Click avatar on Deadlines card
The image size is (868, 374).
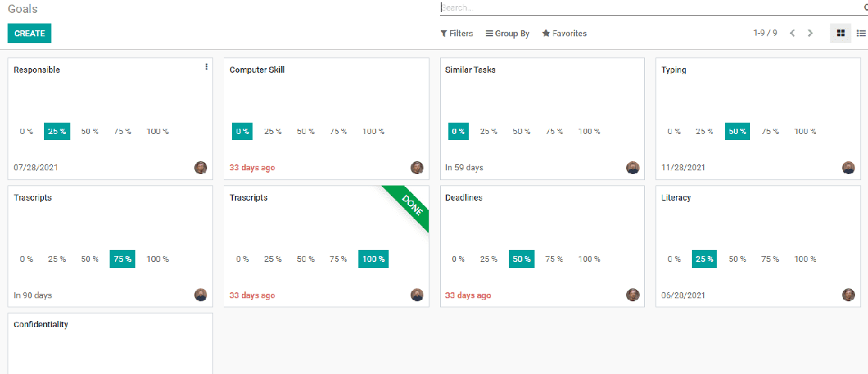[633, 295]
